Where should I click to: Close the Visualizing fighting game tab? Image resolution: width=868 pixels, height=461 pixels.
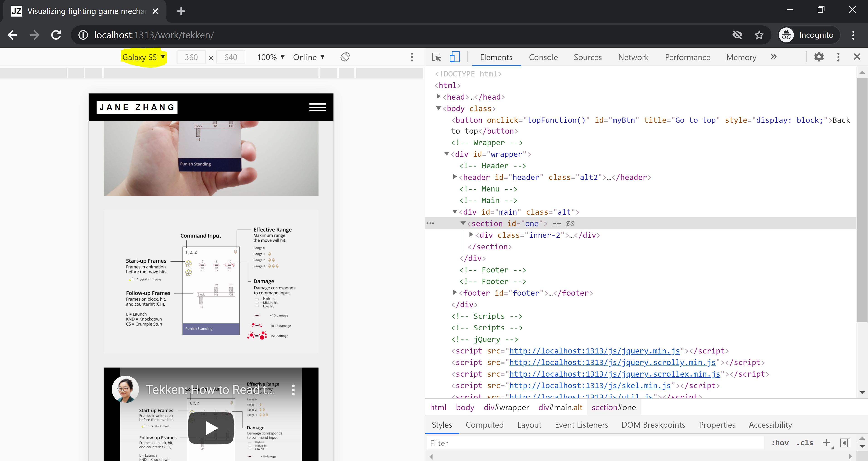click(155, 11)
